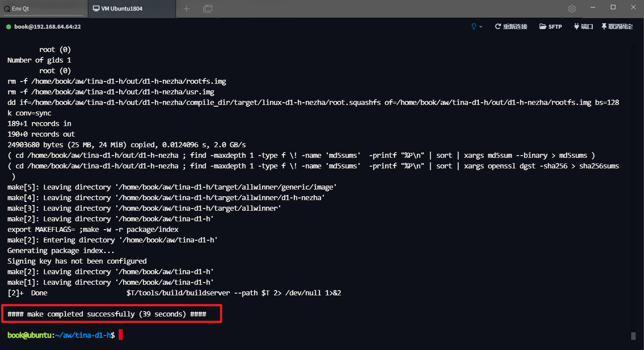Click the '24903680 bytes (25 MB, 24 MiB) copied' line
The width and height of the screenshot is (644, 350).
pyautogui.click(x=127, y=145)
